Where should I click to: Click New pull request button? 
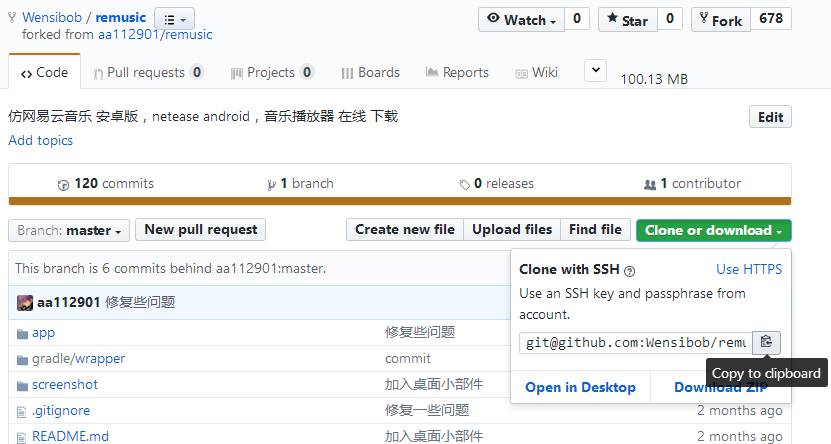[200, 230]
